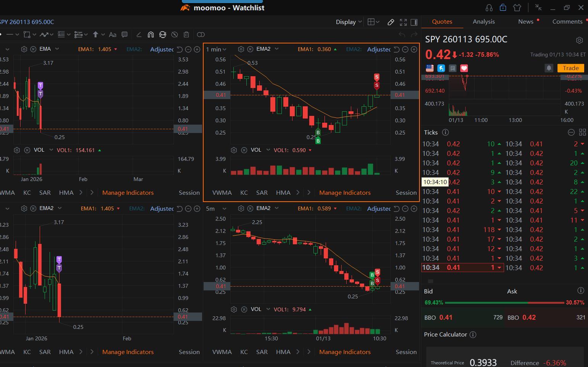Open the 5m timeframe dropdown
The width and height of the screenshot is (588, 367).
216,208
